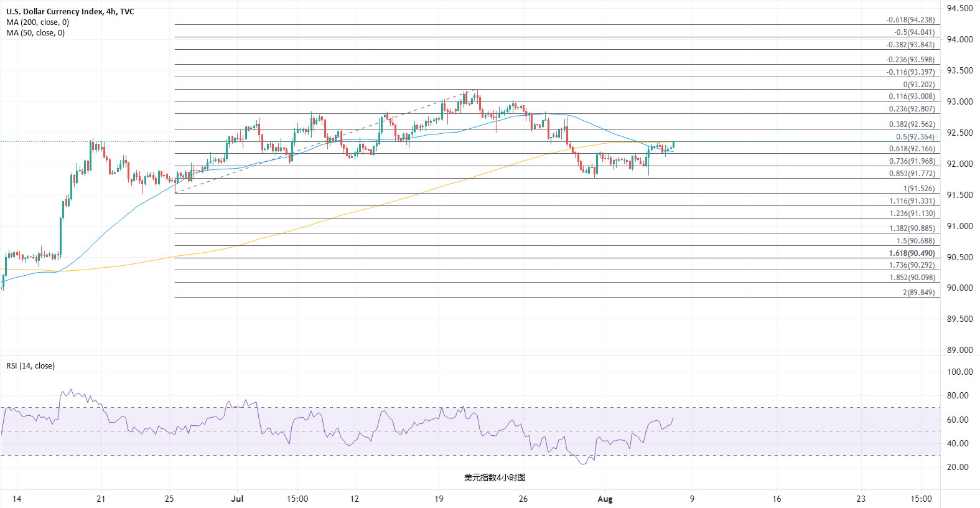980x508 pixels.
Task: Click the 19 date on time axis
Action: [x=439, y=499]
